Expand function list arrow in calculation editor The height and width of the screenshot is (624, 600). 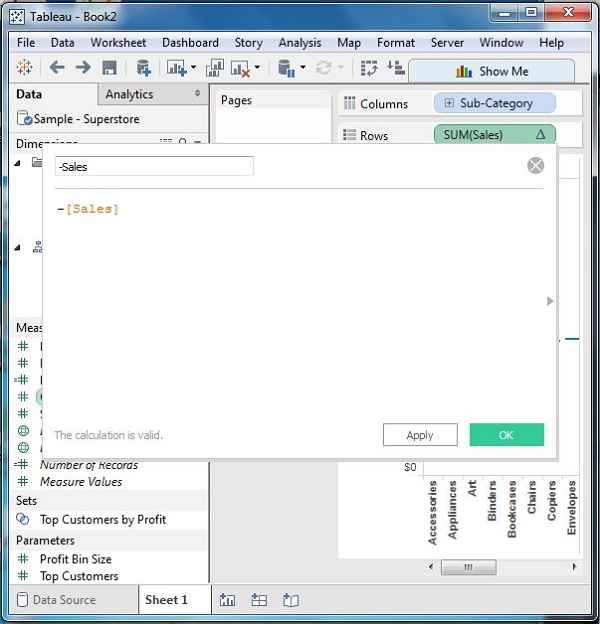pos(548,301)
